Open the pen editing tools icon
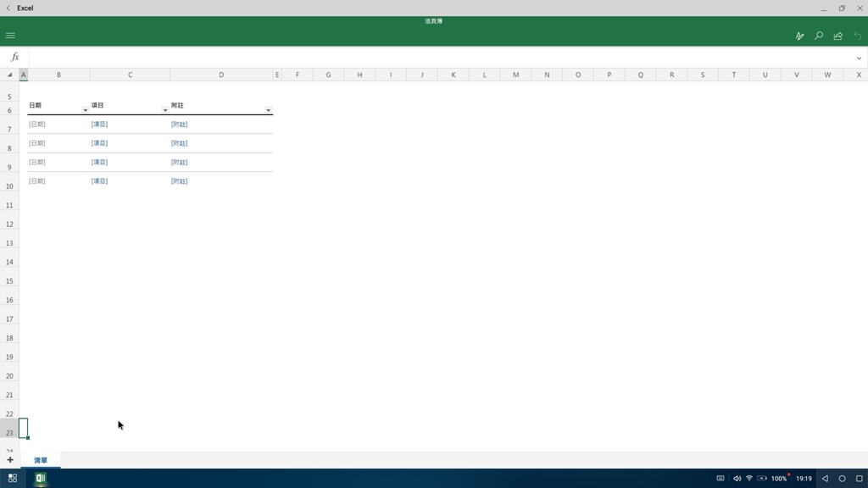Image resolution: width=868 pixels, height=488 pixels. point(799,36)
